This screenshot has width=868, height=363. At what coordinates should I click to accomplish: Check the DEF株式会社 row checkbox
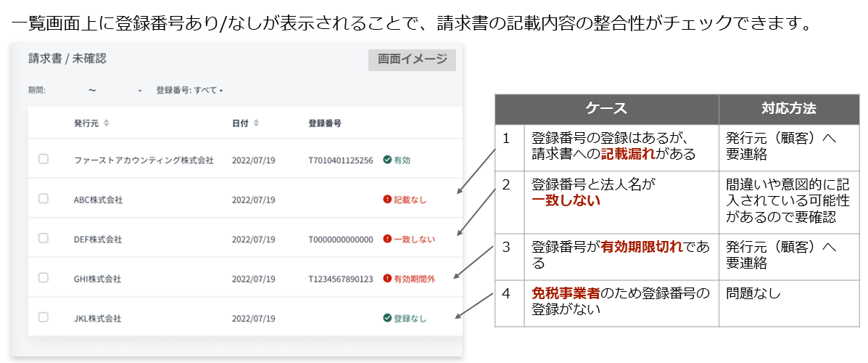44,238
